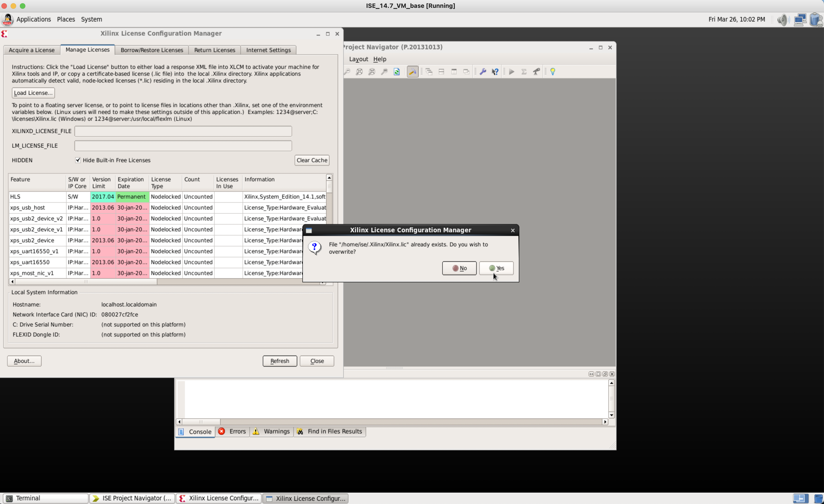Toggle the hammer toolbar icon
Screen dimensions: 824x504
[412, 71]
